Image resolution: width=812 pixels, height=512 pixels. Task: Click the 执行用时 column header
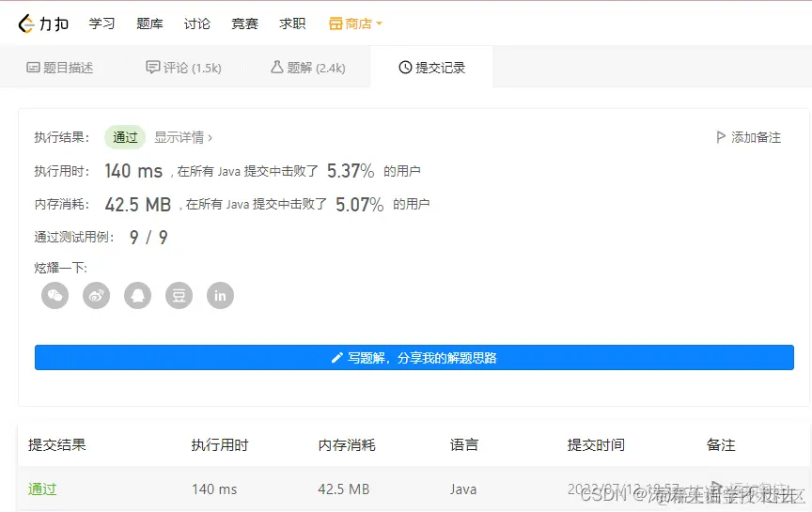(x=220, y=444)
